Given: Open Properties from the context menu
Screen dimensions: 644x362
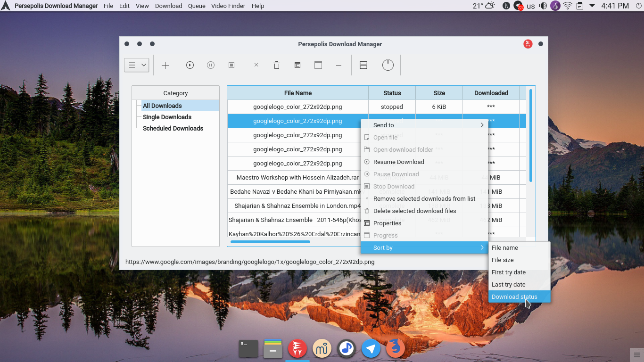Looking at the screenshot, I should pos(424,223).
